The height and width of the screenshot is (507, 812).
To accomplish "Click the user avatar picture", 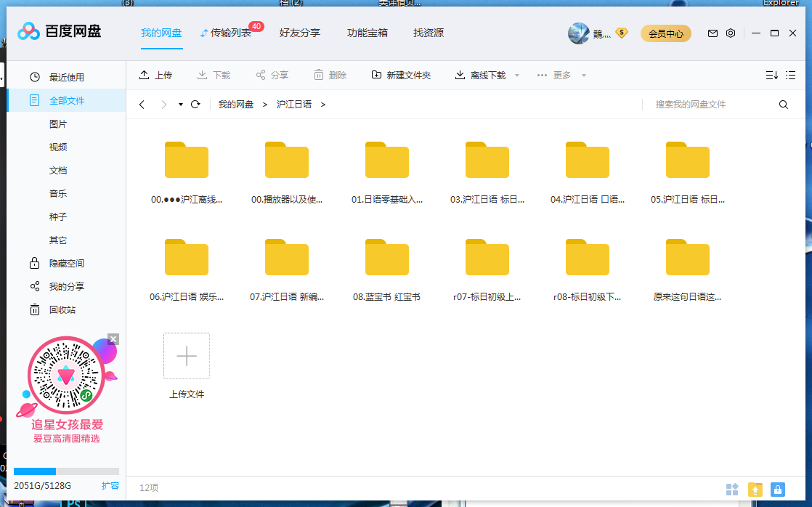I will coord(578,33).
